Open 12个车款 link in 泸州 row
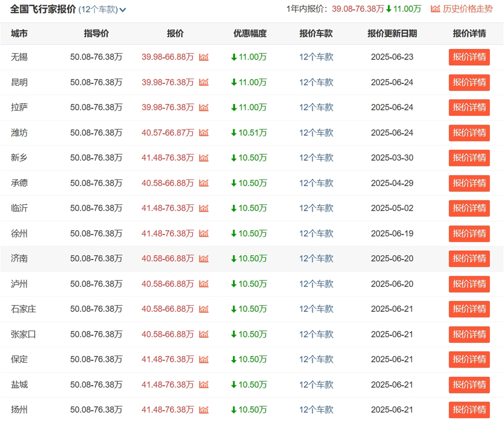 pos(316,284)
